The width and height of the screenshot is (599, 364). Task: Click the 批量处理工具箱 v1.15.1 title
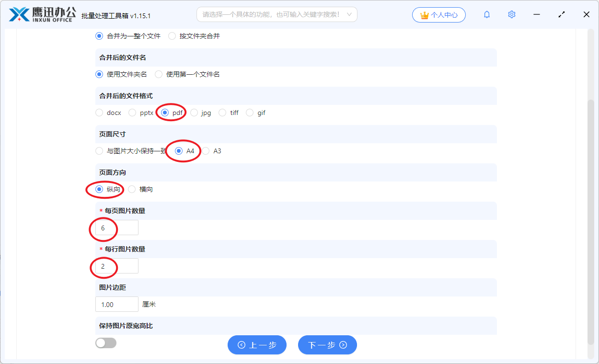point(116,16)
